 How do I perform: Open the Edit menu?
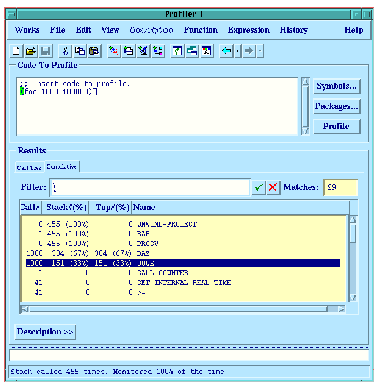(83, 30)
